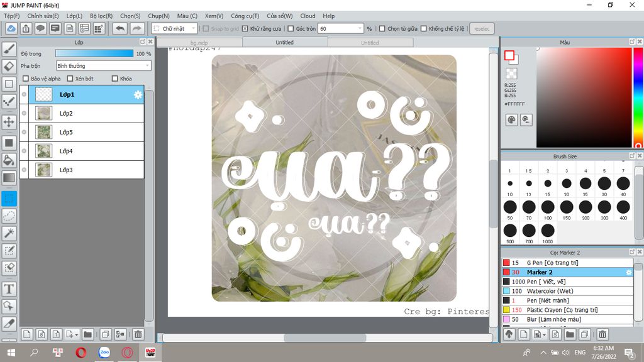Select the Brush tool in left toolbar
Image resolution: width=644 pixels, height=362 pixels.
click(9, 49)
